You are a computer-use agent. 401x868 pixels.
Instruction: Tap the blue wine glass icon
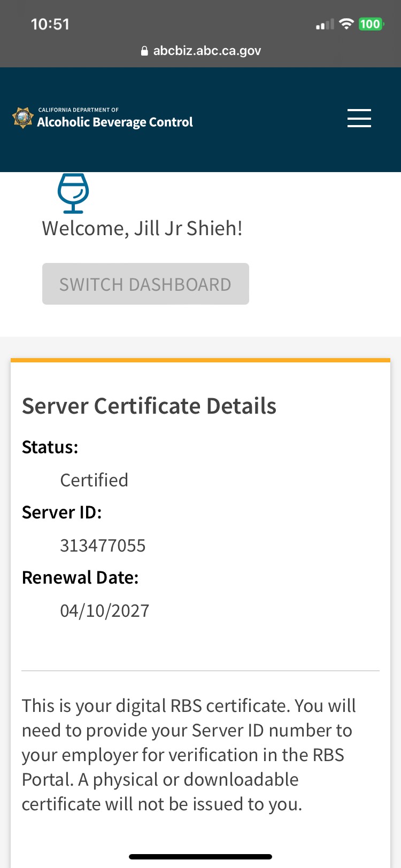(x=73, y=193)
